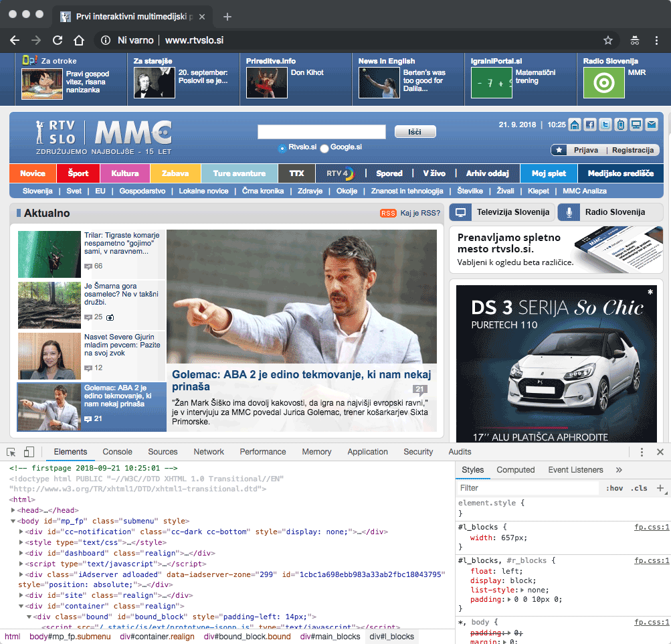Click Radio Slovenija microphone icon
Screen dimensions: 671x644
(569, 212)
